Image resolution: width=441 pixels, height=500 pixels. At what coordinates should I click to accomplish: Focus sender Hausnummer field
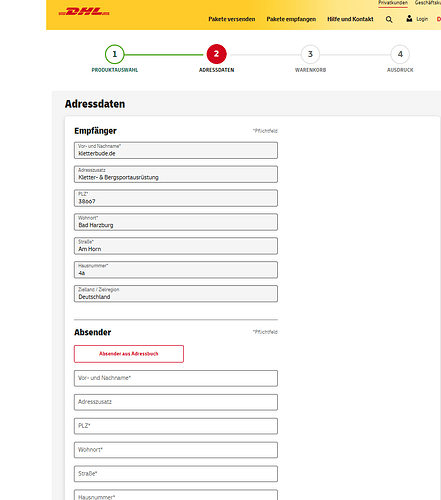click(x=176, y=495)
